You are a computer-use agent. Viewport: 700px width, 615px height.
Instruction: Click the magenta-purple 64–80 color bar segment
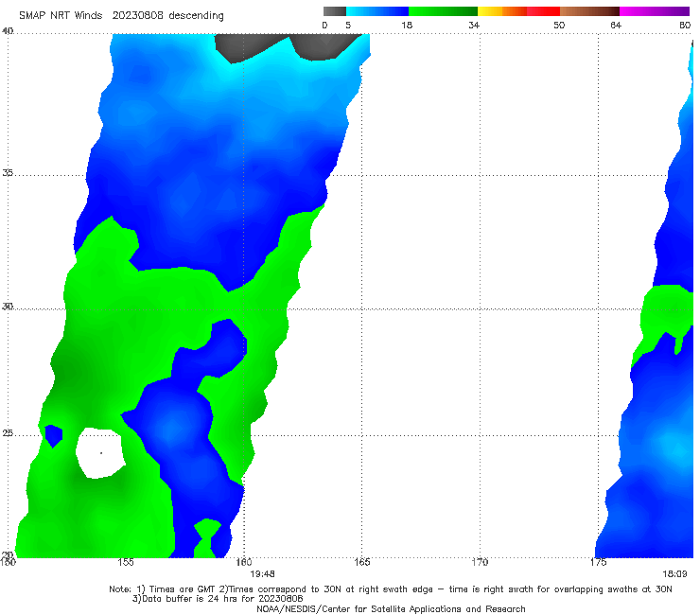pyautogui.click(x=655, y=11)
